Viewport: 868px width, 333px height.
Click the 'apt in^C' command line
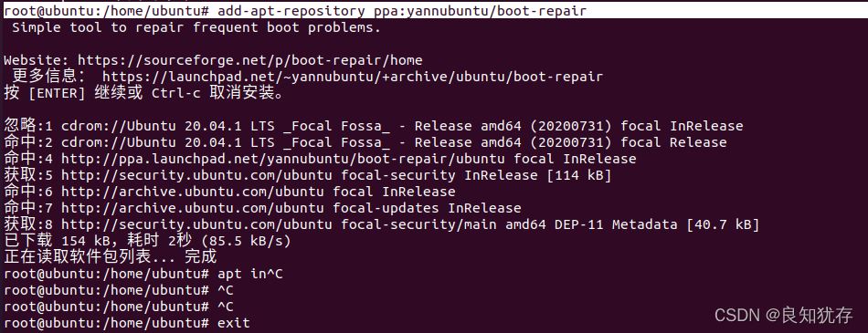[143, 274]
